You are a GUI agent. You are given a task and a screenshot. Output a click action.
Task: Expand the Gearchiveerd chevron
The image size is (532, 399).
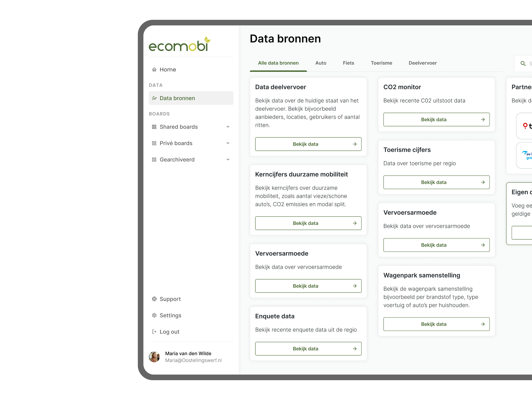pyautogui.click(x=228, y=159)
